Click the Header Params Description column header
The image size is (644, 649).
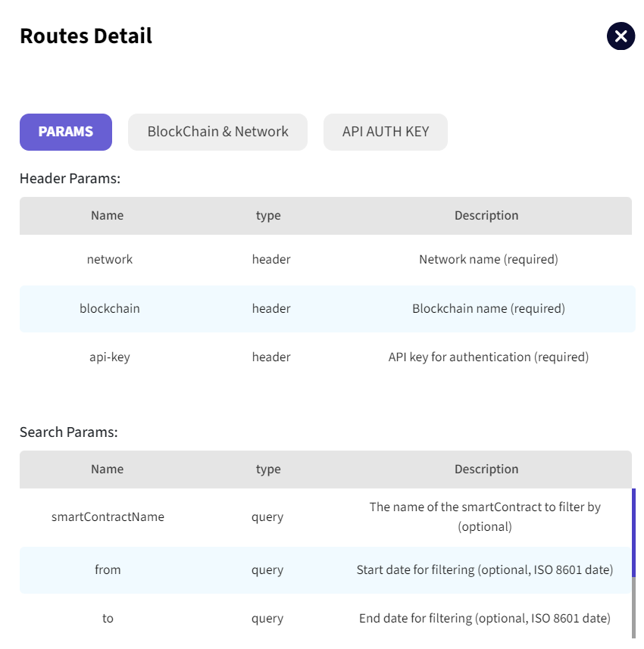pos(486,216)
